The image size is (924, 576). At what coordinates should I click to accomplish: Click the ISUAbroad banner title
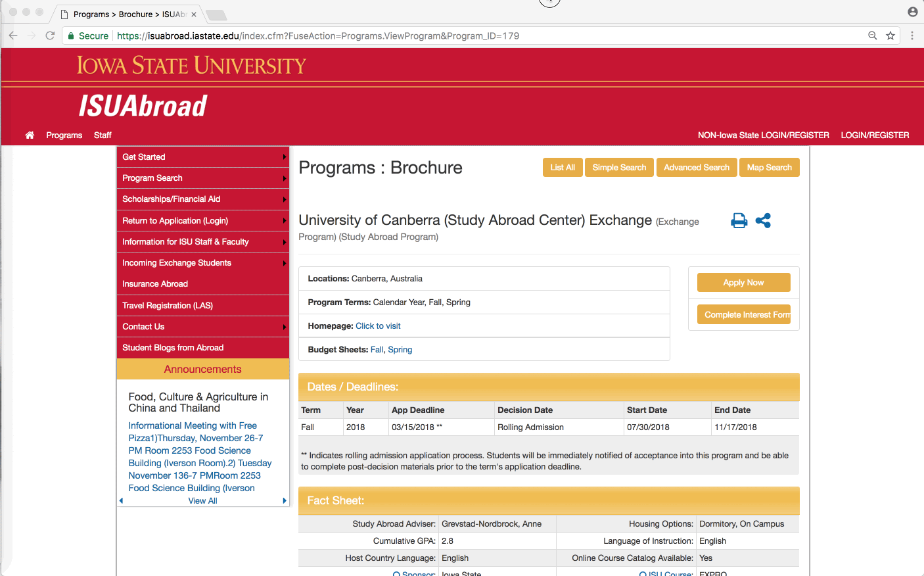point(143,106)
